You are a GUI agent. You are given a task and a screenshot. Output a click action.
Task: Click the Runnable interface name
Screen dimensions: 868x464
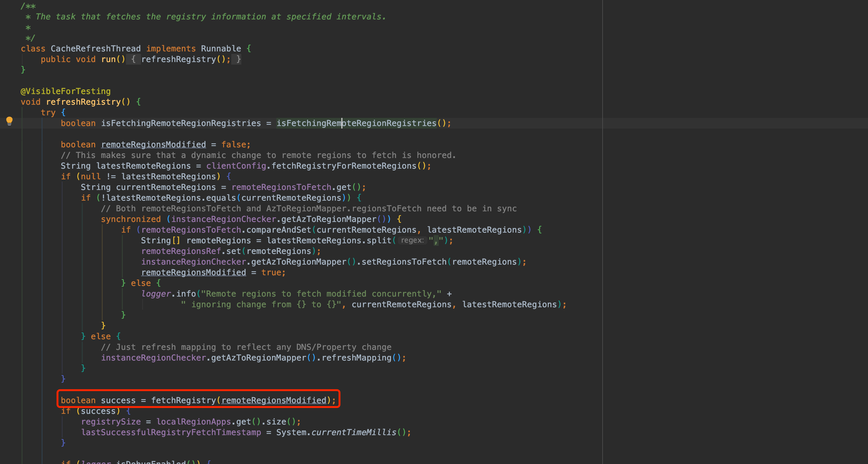pyautogui.click(x=221, y=49)
